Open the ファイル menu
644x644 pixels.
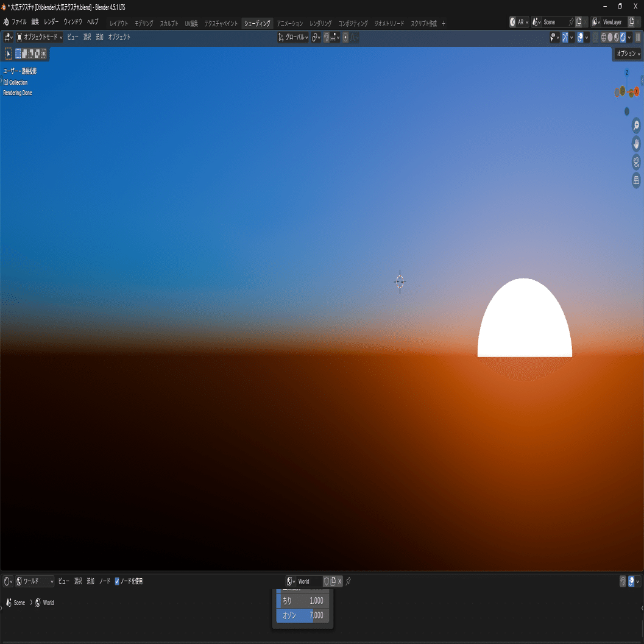tap(19, 22)
